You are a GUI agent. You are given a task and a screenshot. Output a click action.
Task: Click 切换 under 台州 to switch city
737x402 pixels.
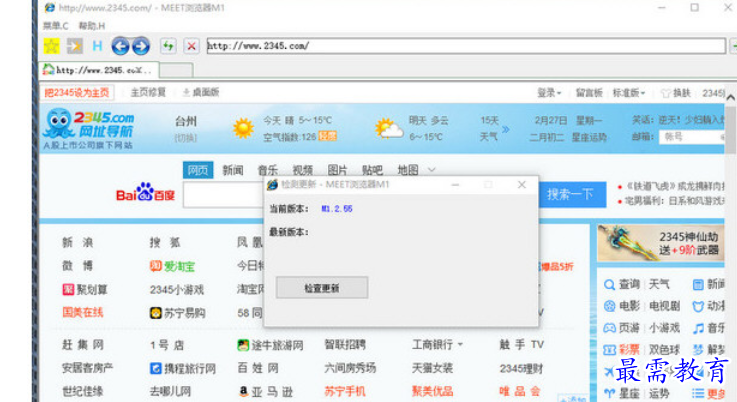[186, 138]
